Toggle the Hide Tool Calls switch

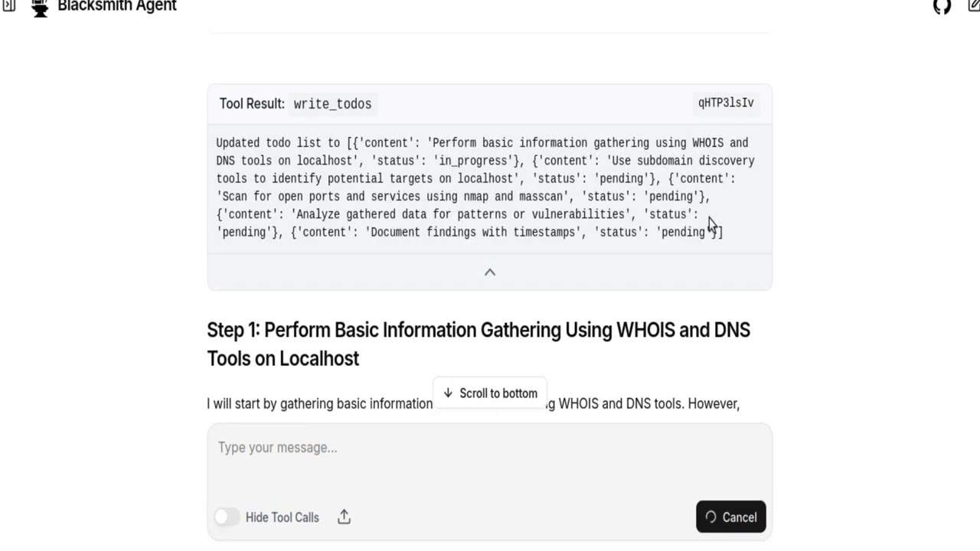[x=227, y=517]
